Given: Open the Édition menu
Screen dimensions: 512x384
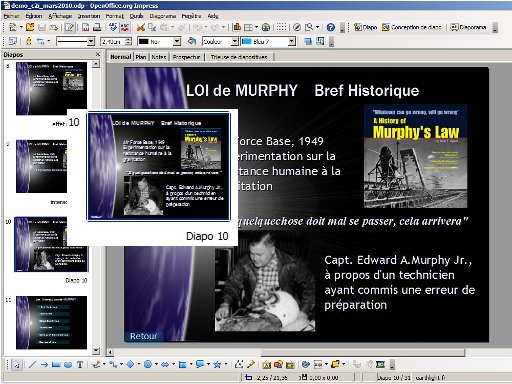Looking at the screenshot, I should (33, 16).
